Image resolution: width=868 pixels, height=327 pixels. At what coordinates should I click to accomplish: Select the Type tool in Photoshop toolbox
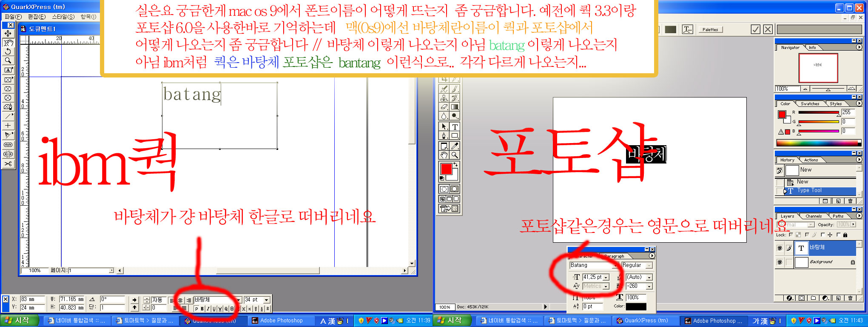coord(455,127)
